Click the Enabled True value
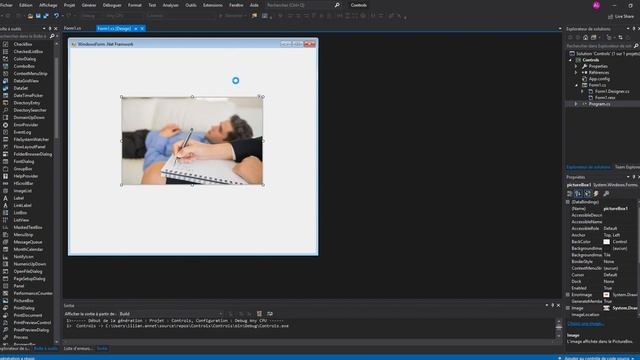 pos(608,288)
